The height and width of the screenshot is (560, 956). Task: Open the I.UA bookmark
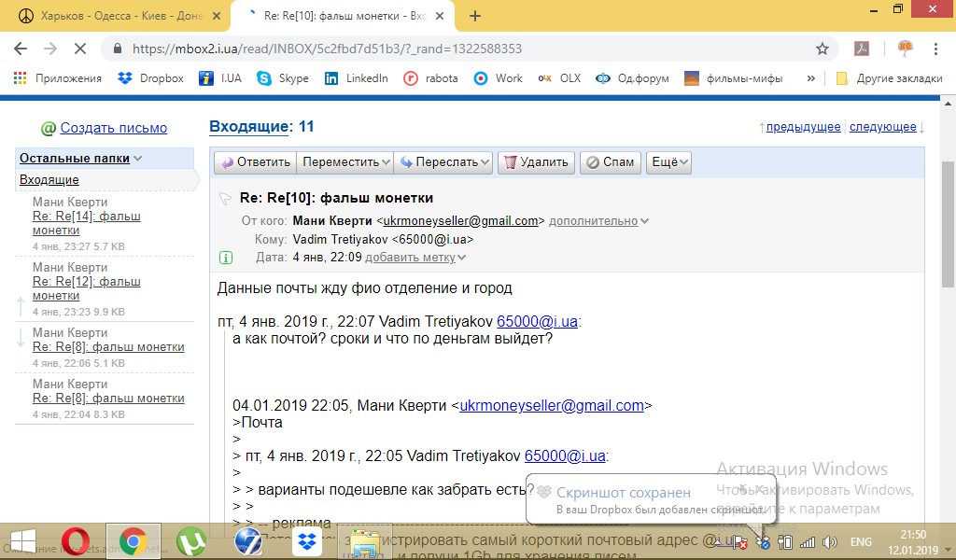coord(220,78)
